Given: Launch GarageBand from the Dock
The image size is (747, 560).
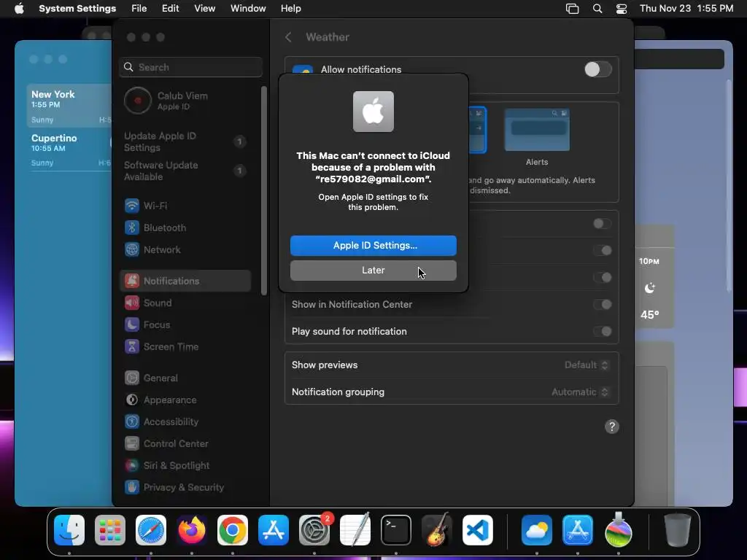Looking at the screenshot, I should (x=436, y=530).
